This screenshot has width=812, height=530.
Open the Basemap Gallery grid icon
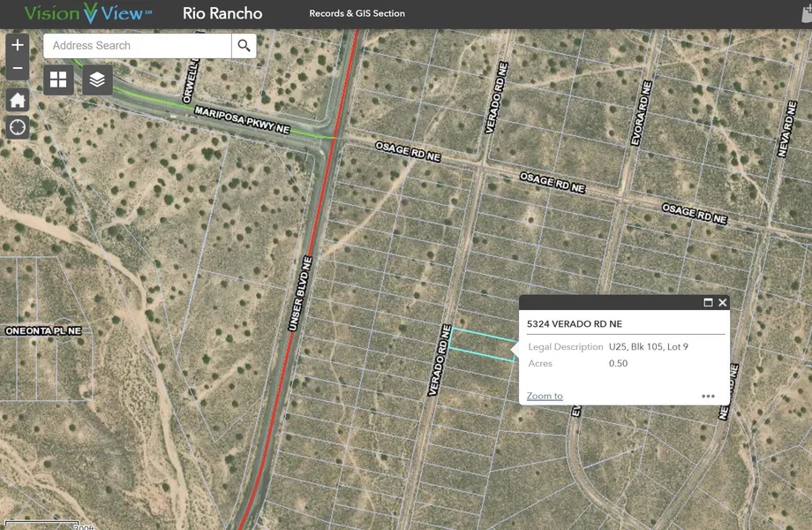[58, 80]
